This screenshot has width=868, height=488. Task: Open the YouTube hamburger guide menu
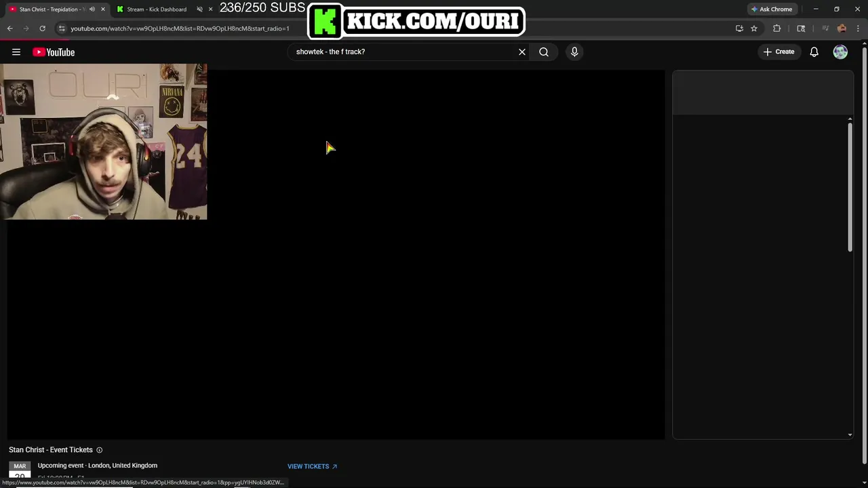tap(16, 52)
